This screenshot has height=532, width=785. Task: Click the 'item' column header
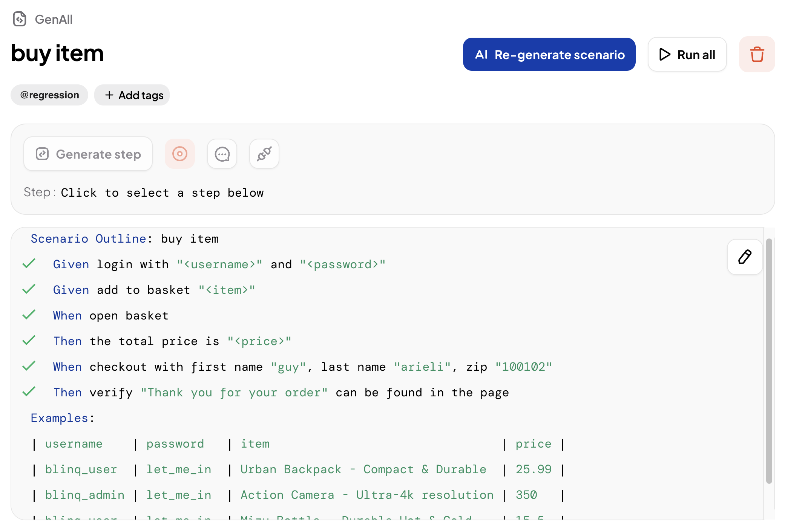(255, 444)
